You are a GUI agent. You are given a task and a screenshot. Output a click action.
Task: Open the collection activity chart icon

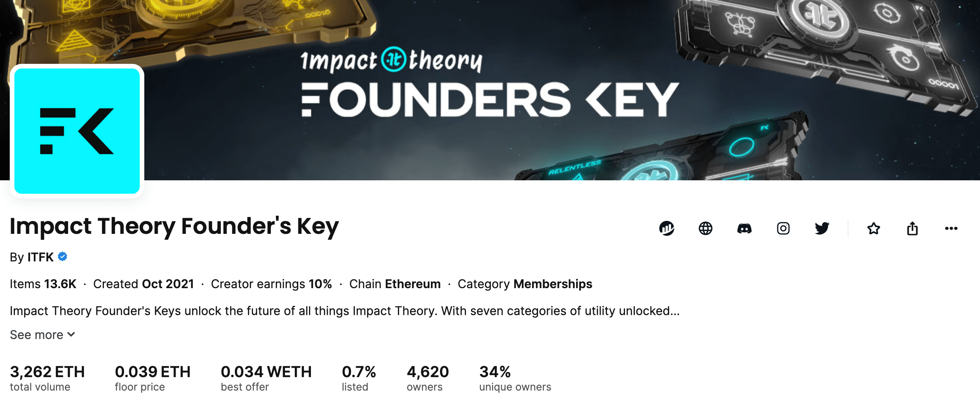pos(667,228)
